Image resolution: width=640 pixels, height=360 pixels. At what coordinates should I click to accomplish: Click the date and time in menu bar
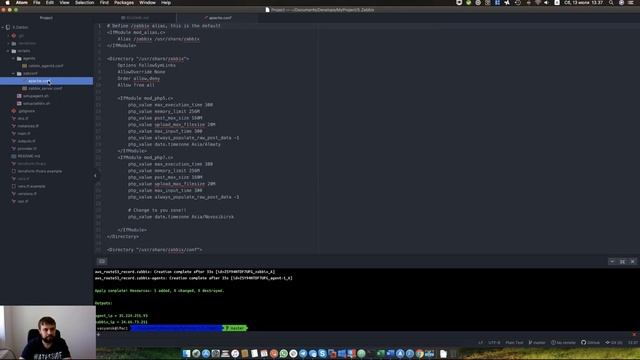tap(584, 2)
